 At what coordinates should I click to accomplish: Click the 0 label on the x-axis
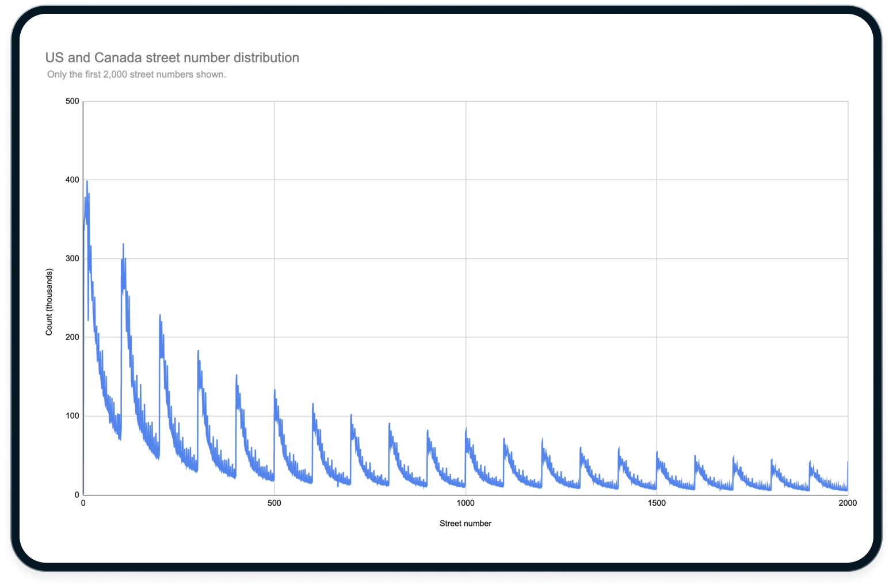point(83,503)
